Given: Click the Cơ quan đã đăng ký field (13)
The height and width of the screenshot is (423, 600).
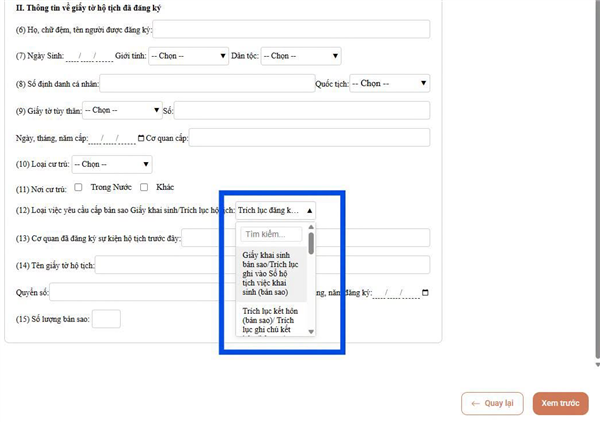Looking at the screenshot, I should point(306,238).
